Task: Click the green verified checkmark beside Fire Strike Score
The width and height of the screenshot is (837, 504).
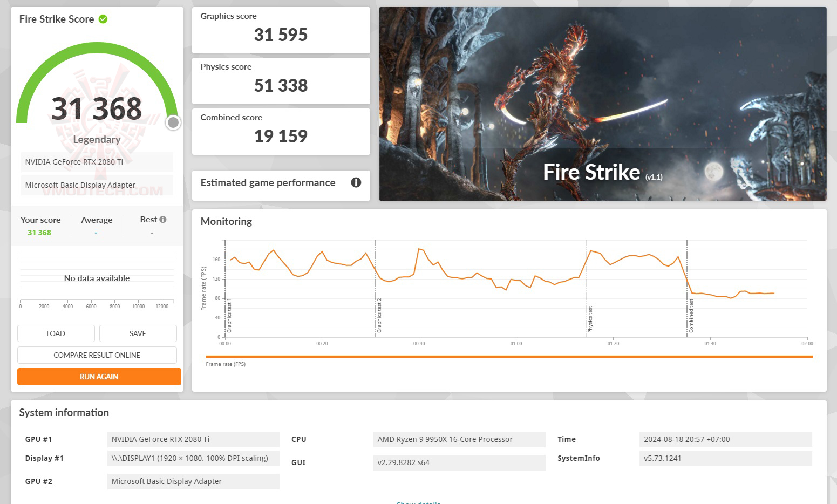Action: (103, 19)
